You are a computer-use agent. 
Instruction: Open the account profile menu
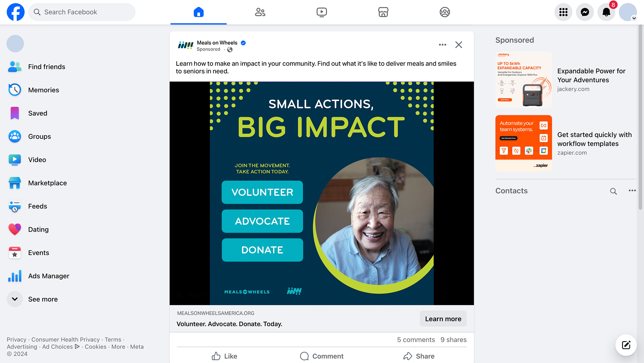(628, 12)
